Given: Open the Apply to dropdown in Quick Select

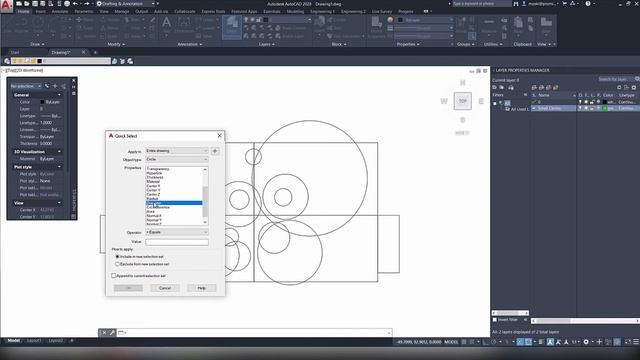Looking at the screenshot, I should point(177,151).
